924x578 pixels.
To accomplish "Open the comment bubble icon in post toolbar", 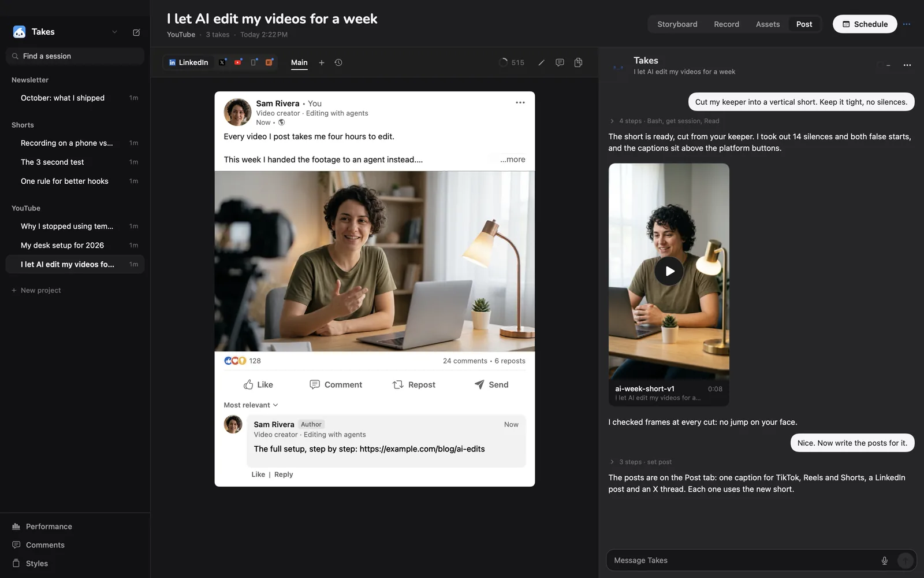I will coord(560,62).
